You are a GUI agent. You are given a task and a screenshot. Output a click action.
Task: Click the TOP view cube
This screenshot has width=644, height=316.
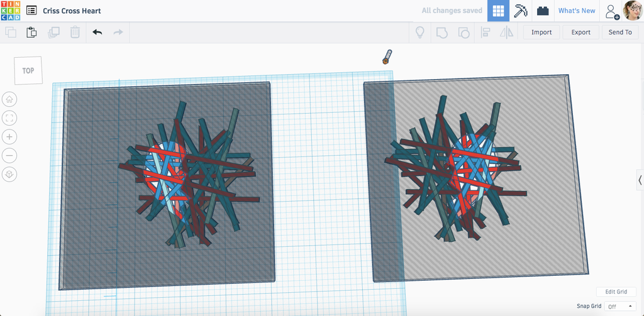[x=28, y=70]
